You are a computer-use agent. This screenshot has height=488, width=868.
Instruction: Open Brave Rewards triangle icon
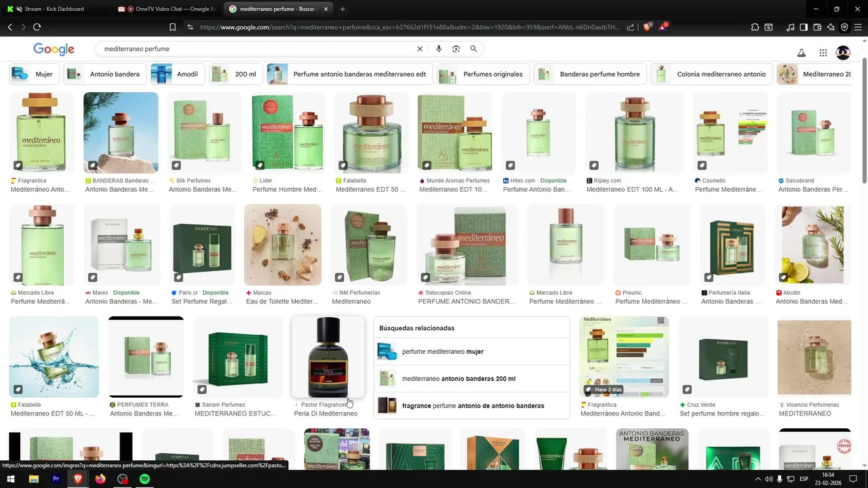point(664,27)
